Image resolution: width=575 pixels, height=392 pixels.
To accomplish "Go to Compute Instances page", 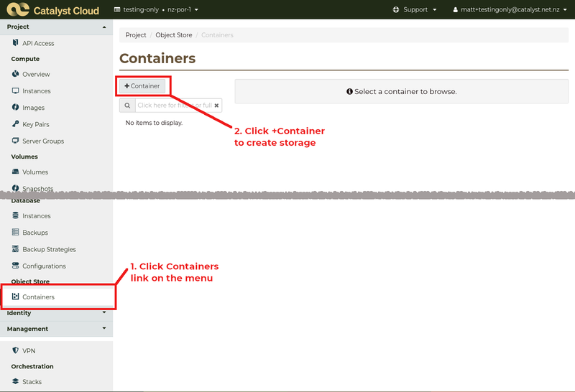I will pos(37,91).
